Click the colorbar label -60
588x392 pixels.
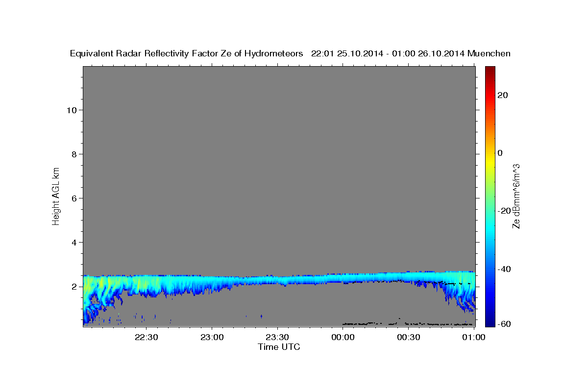[503, 324]
